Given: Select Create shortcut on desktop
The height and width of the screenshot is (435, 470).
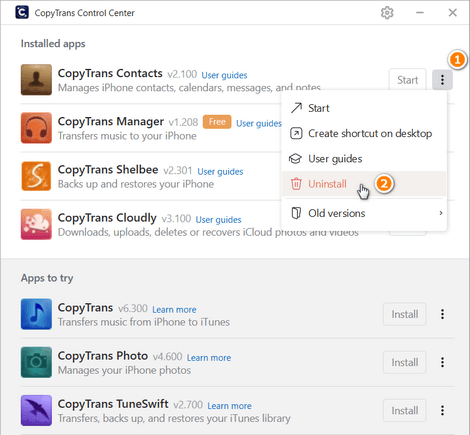Looking at the screenshot, I should [x=364, y=133].
